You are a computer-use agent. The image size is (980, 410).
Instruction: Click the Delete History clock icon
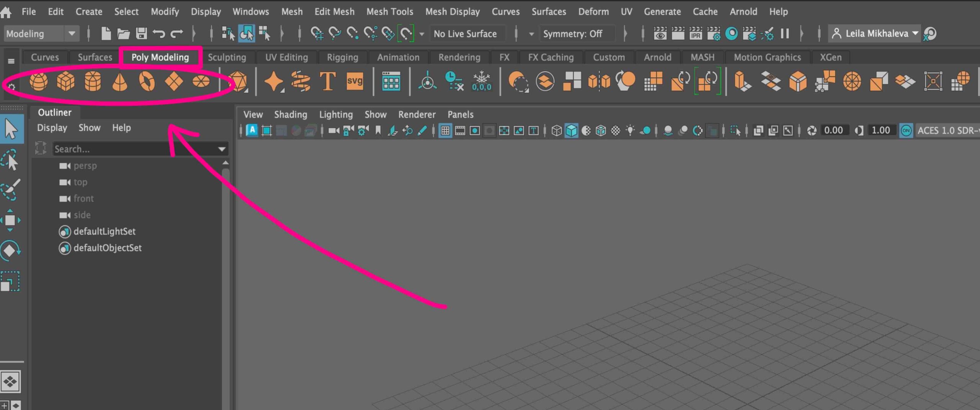pos(454,81)
